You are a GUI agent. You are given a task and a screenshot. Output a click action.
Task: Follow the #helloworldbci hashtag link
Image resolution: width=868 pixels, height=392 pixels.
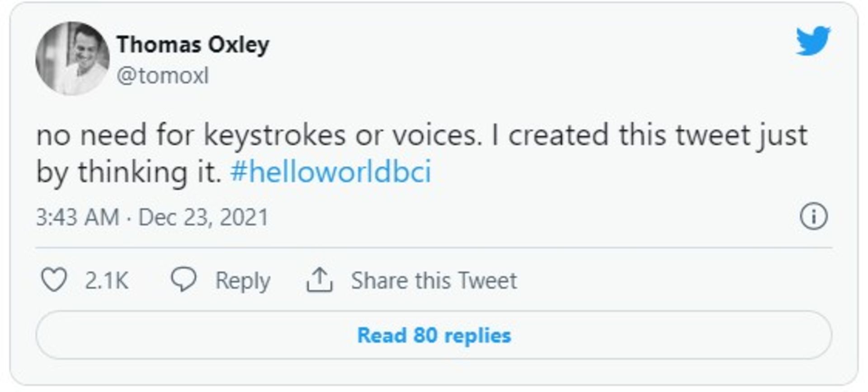(330, 172)
